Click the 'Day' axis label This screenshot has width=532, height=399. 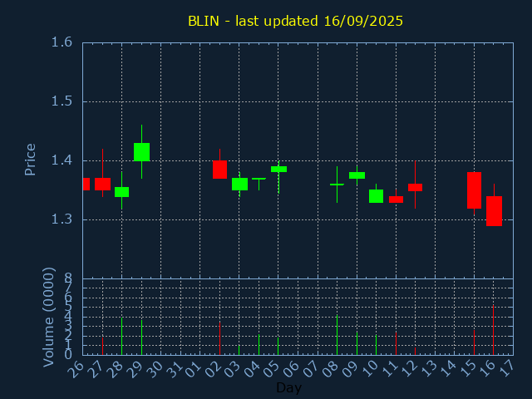(x=288, y=387)
